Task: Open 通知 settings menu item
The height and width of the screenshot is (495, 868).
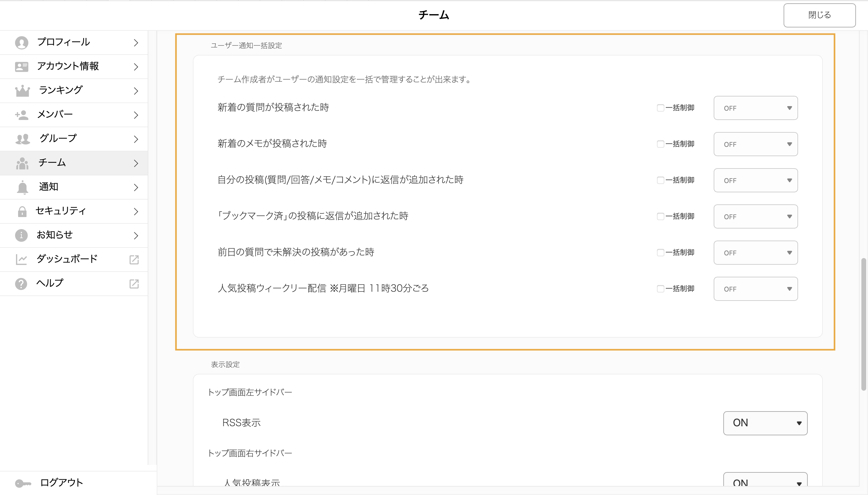Action: coord(74,187)
